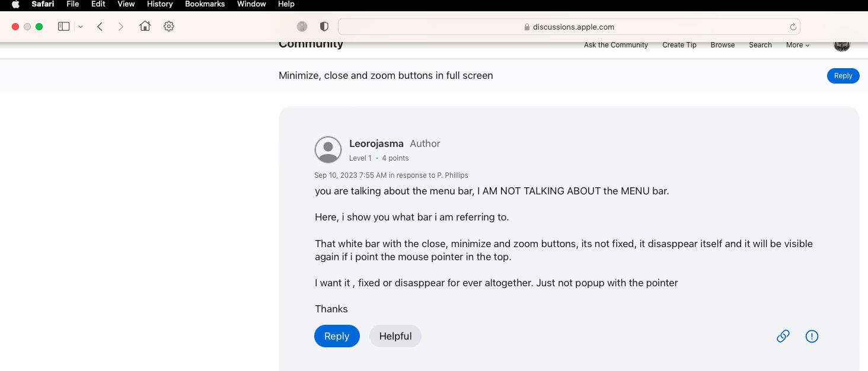Open the home page

[145, 27]
